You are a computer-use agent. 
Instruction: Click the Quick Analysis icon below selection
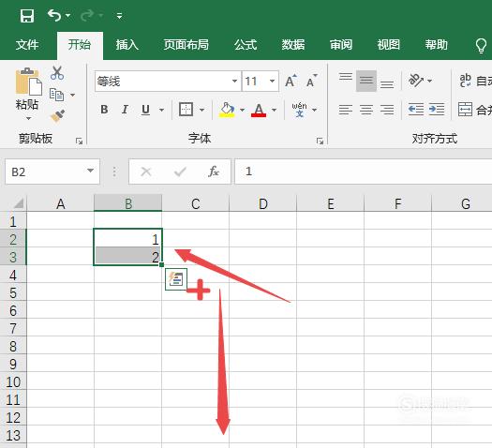(x=176, y=279)
